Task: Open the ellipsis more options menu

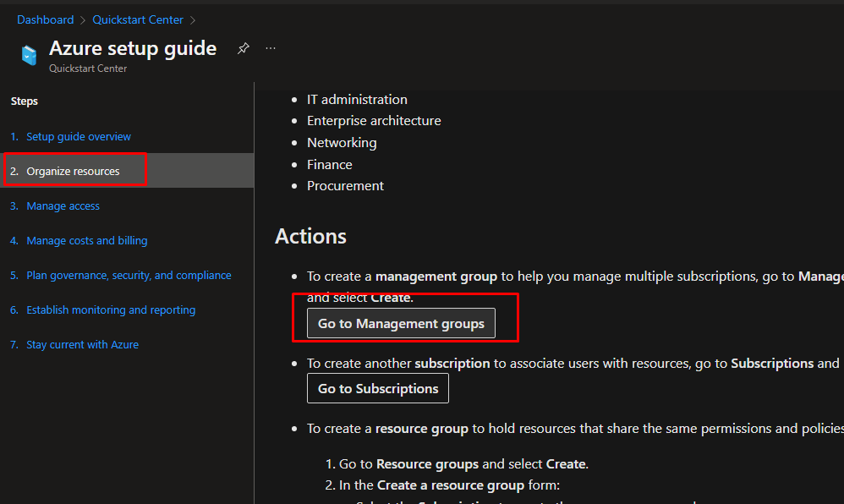Action: 271,49
